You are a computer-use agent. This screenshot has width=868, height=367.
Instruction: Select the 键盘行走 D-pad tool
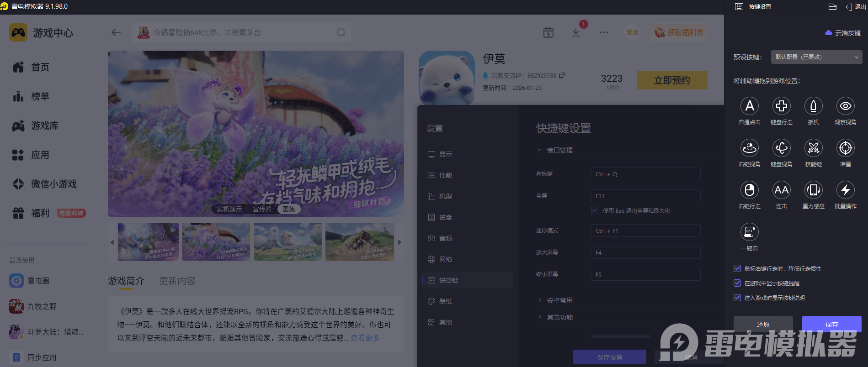[x=781, y=106]
